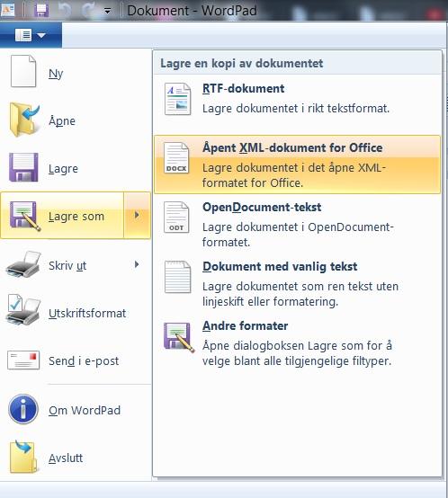Click the Utskriftsformat printer checkmark icon
This screenshot has height=498, width=448.
pos(23,311)
